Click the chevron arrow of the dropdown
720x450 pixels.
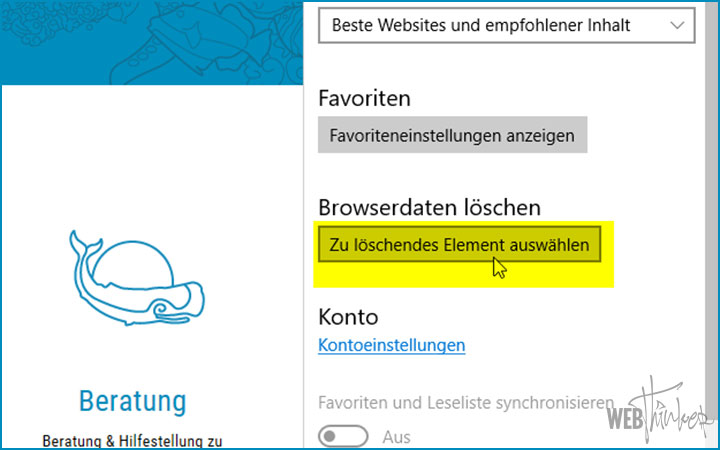point(678,25)
